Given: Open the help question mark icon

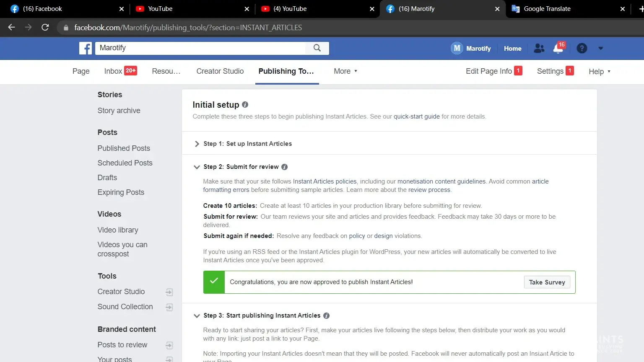Looking at the screenshot, I should [x=582, y=49].
